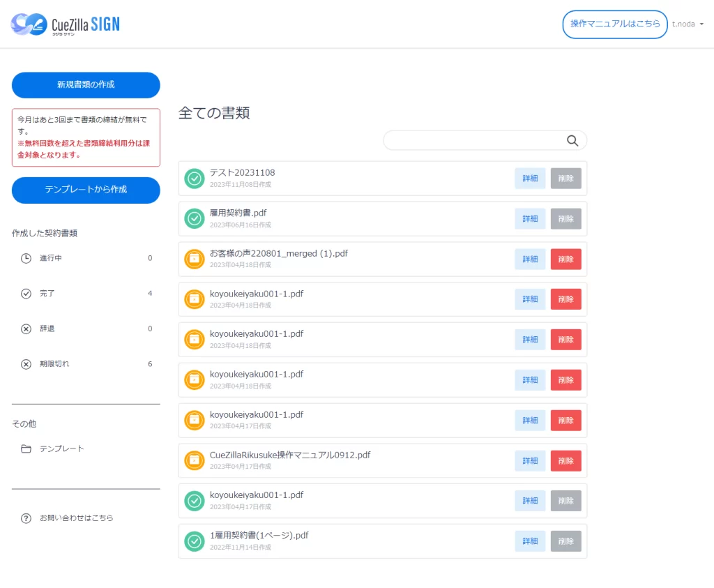Image resolution: width=714 pixels, height=588 pixels.
Task: Click the green checkmark icon beside テスト20231108
Action: coord(195,179)
